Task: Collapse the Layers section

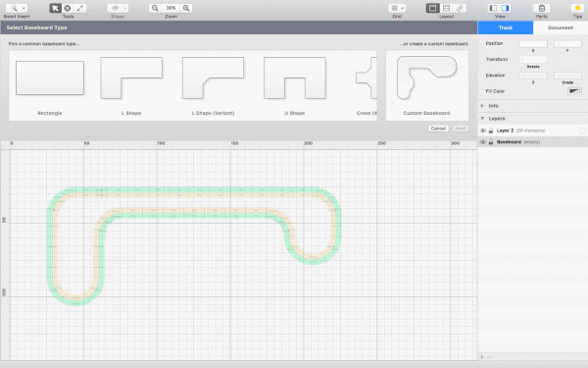Action: click(x=482, y=119)
